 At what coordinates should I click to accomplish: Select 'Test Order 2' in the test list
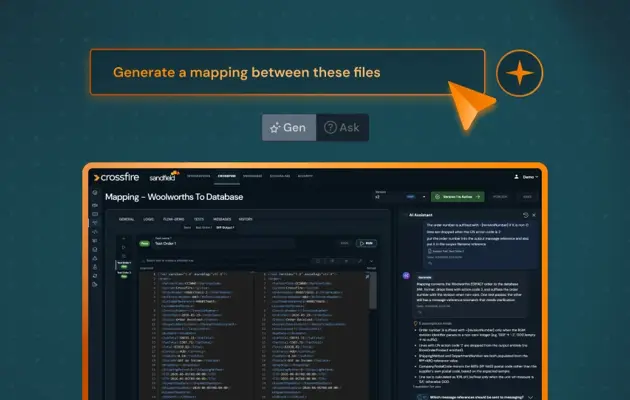(x=124, y=274)
